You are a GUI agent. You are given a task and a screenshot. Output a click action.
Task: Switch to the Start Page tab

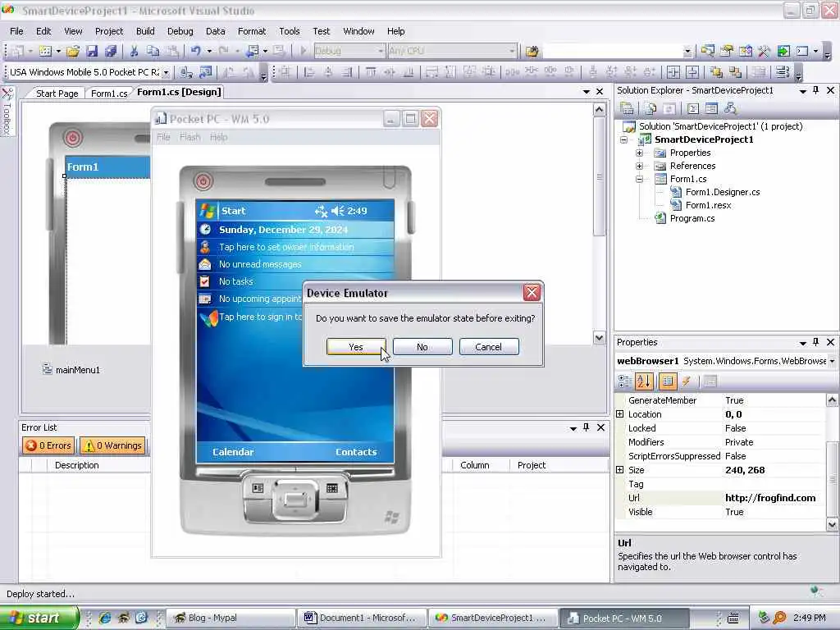click(x=57, y=94)
